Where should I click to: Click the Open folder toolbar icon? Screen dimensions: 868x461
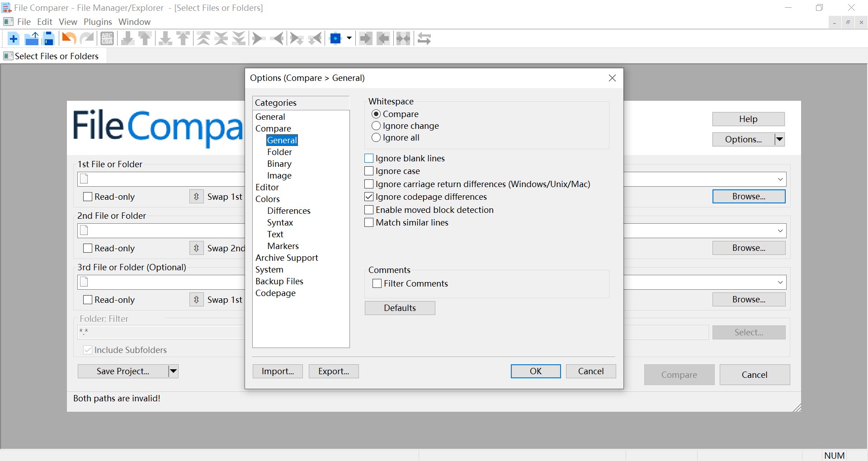pyautogui.click(x=32, y=39)
